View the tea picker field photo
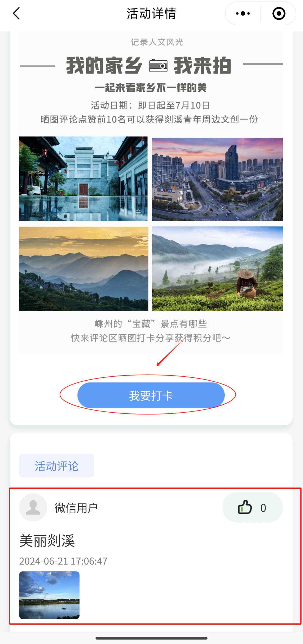This screenshot has height=644, width=303. click(x=217, y=269)
